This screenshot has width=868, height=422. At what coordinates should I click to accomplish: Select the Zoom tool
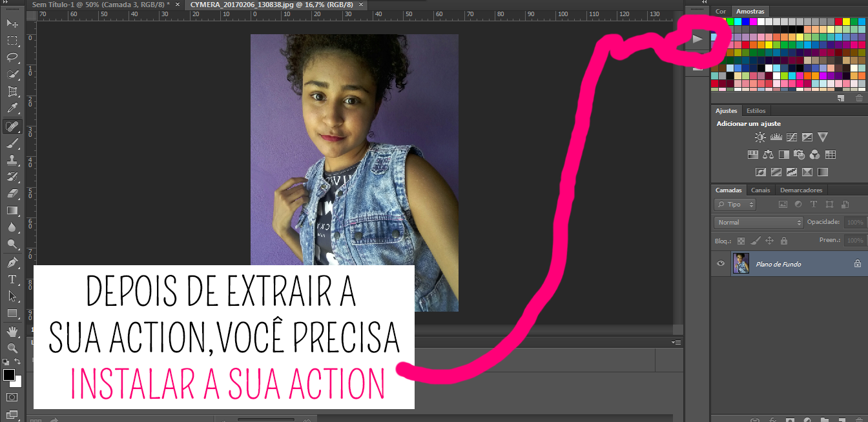pos(12,348)
